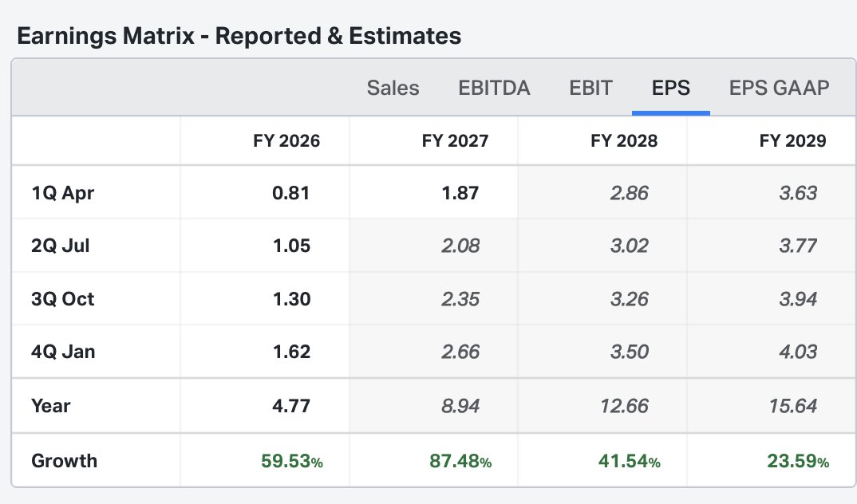Click the 2.35 estimate value
857x504 pixels.
click(x=460, y=299)
